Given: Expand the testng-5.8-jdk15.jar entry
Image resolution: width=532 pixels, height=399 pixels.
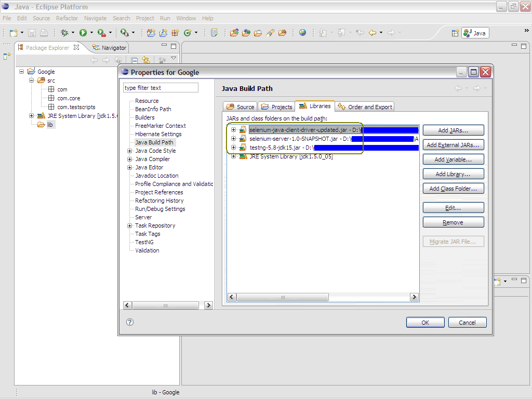Looking at the screenshot, I should tap(233, 147).
